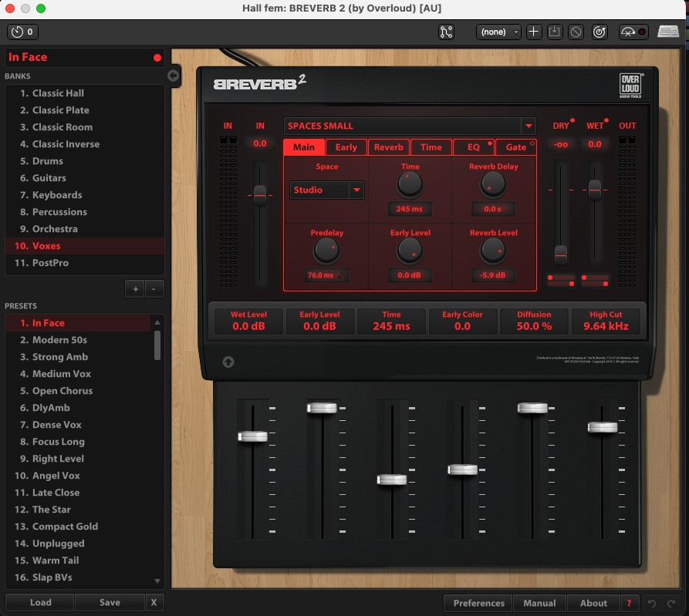
Task: Switch to the Reverb tab
Action: click(x=389, y=147)
